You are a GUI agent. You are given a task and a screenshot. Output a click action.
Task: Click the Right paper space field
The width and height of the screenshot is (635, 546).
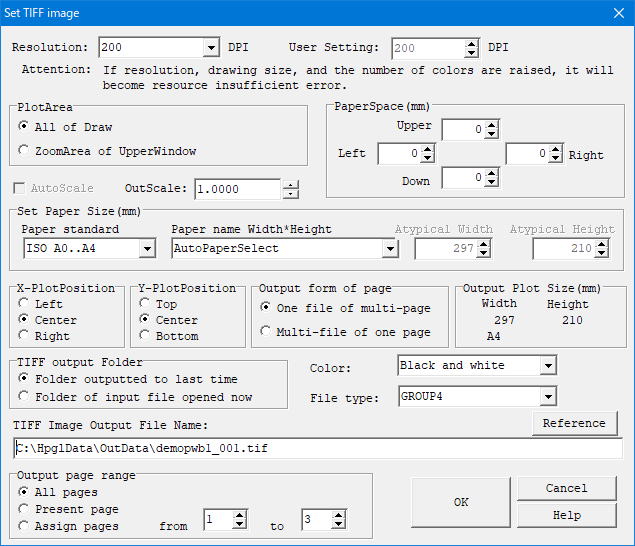pos(528,154)
